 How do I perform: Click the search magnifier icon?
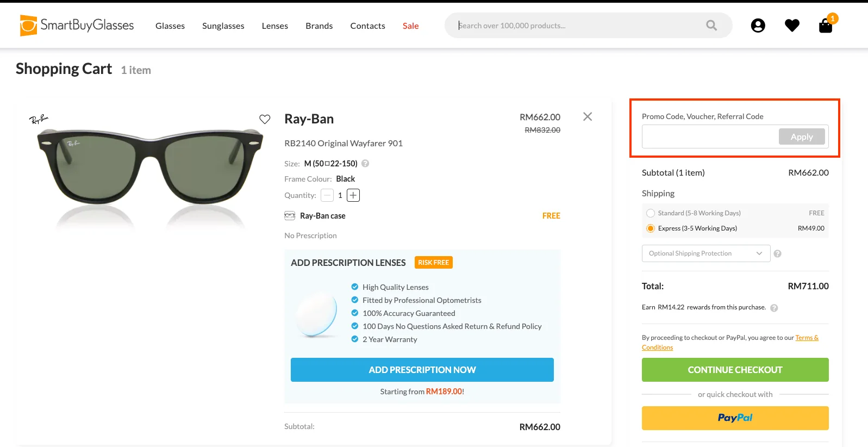coord(711,25)
